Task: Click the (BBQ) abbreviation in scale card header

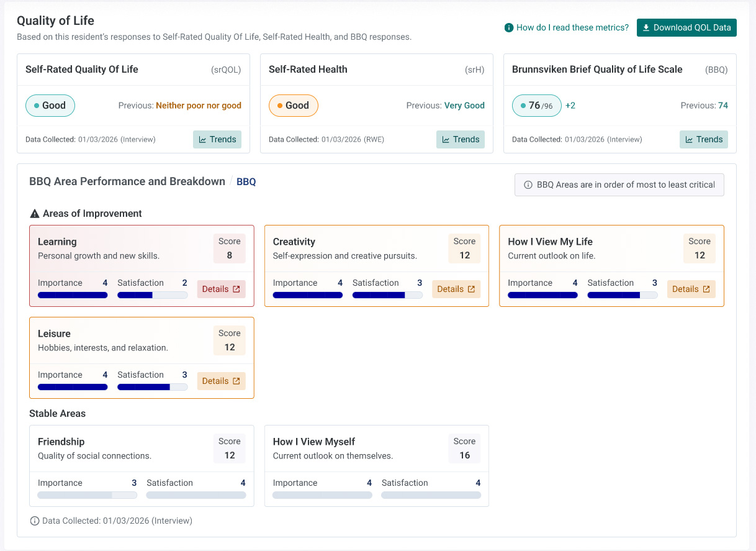Action: pos(716,70)
